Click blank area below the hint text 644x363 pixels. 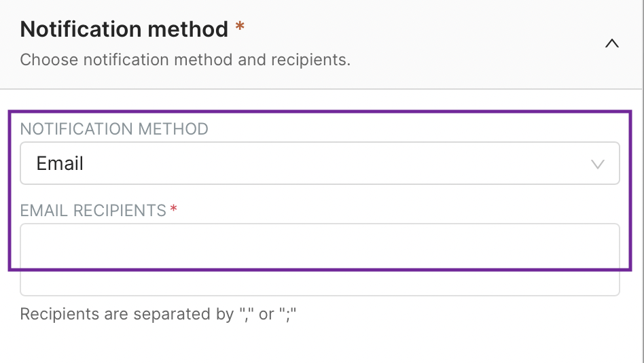319,343
